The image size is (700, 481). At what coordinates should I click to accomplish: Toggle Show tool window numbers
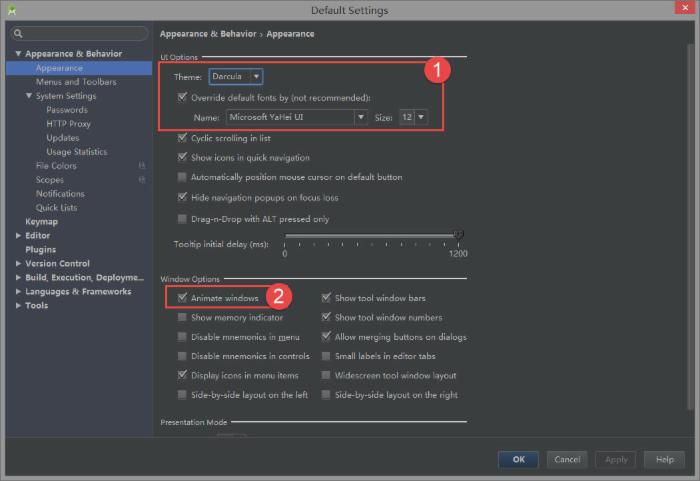[326, 317]
